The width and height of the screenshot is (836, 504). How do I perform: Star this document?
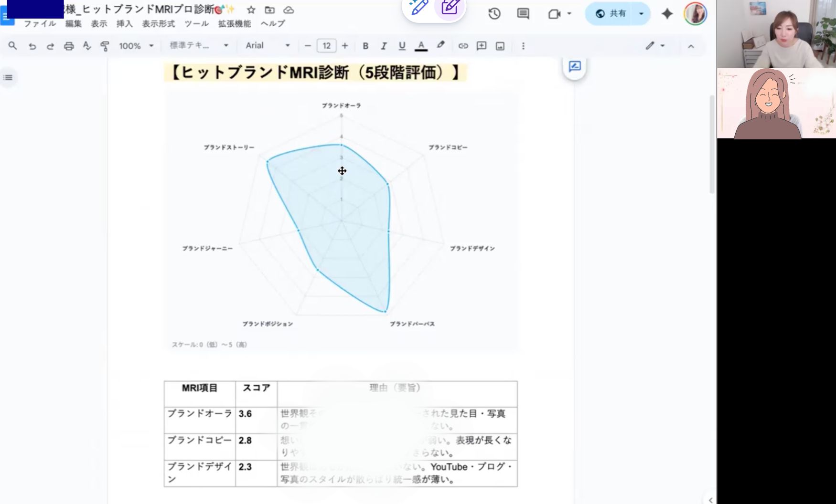251,10
